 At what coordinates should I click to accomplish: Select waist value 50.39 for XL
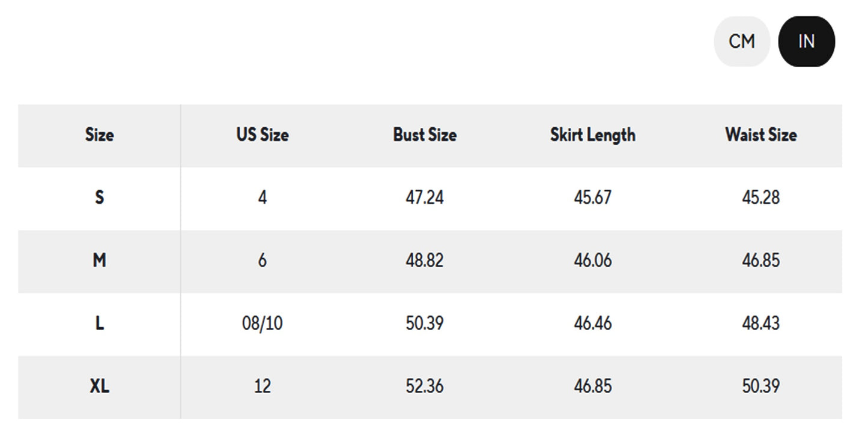click(761, 387)
